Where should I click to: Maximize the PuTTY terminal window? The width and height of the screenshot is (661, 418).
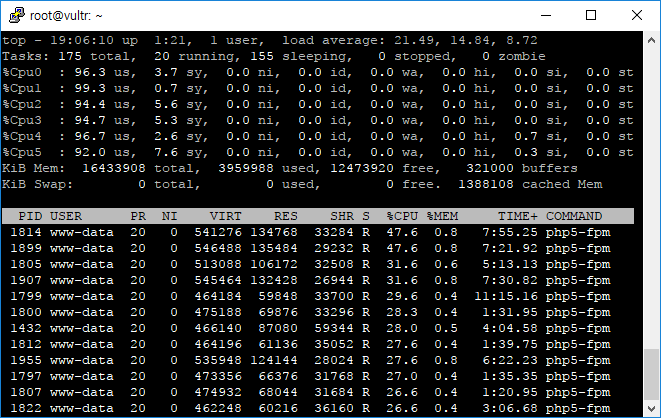pyautogui.click(x=590, y=15)
